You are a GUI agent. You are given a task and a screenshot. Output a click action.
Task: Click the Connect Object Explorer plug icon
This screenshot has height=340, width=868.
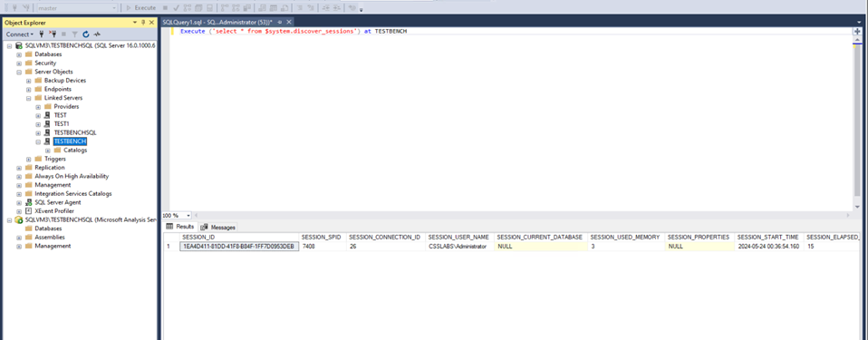tap(42, 34)
